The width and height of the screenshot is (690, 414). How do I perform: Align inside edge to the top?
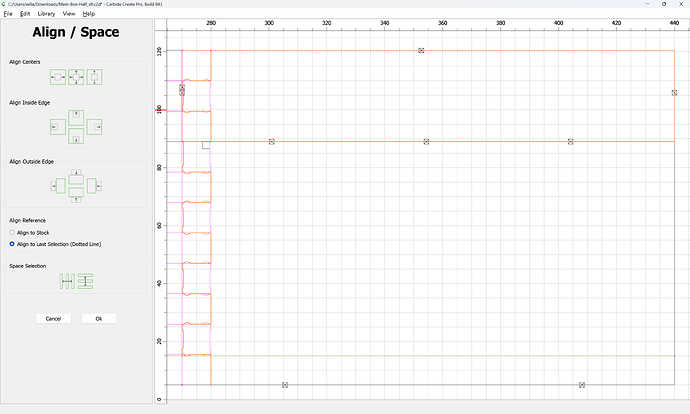(x=76, y=117)
